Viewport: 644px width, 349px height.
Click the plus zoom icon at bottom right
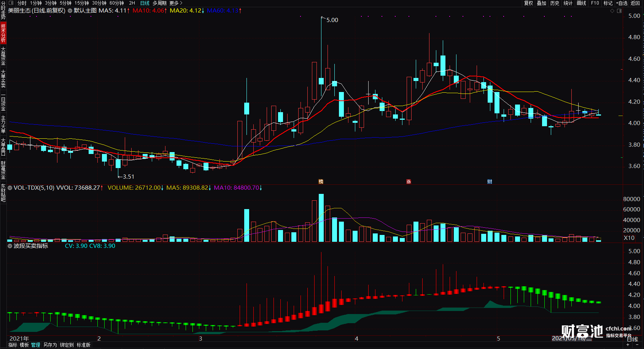click(x=628, y=345)
